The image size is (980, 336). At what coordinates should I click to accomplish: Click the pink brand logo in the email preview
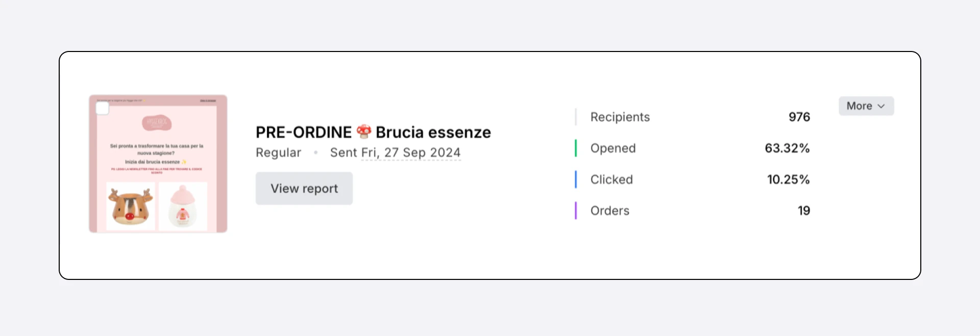tap(157, 123)
